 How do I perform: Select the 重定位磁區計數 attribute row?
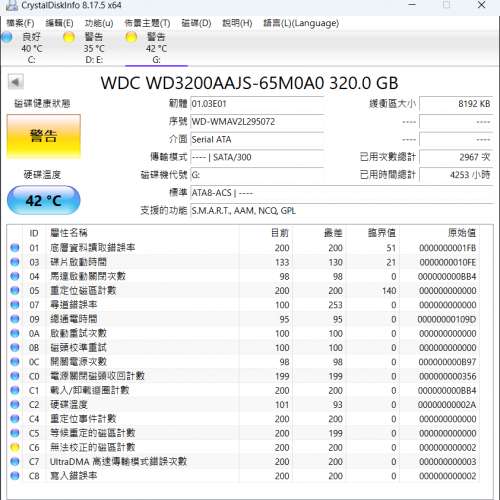click(x=243, y=290)
